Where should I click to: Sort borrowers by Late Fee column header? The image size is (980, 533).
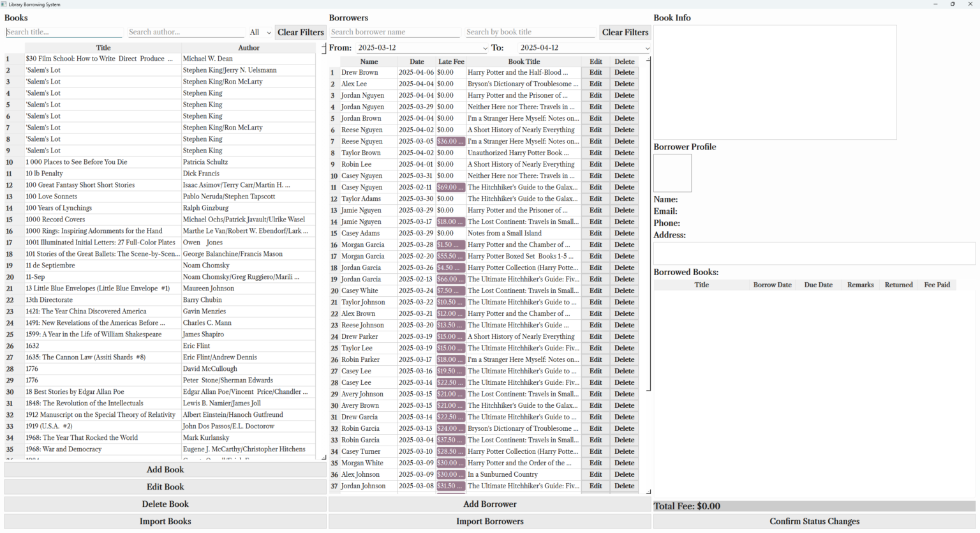(451, 62)
